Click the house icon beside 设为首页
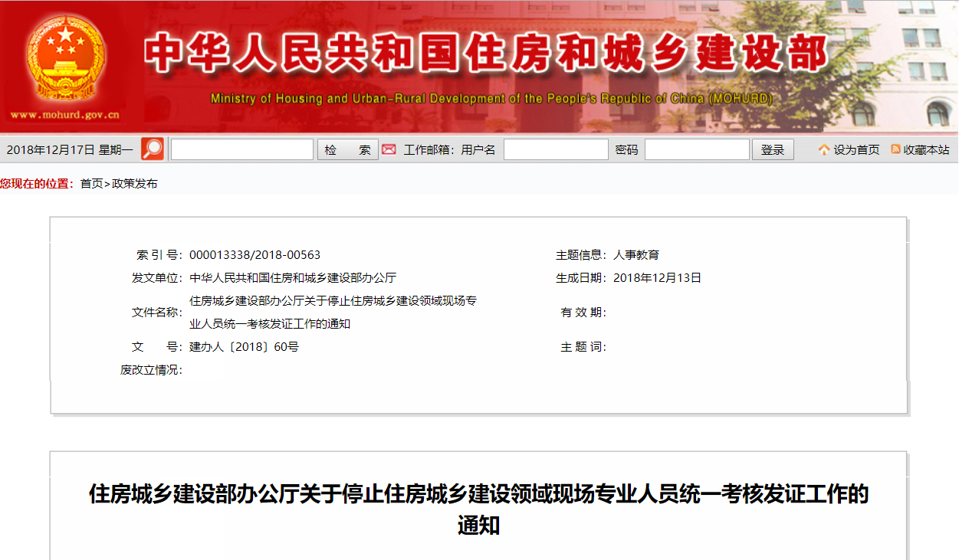Viewport: 959px width, 560px height. 824,149
